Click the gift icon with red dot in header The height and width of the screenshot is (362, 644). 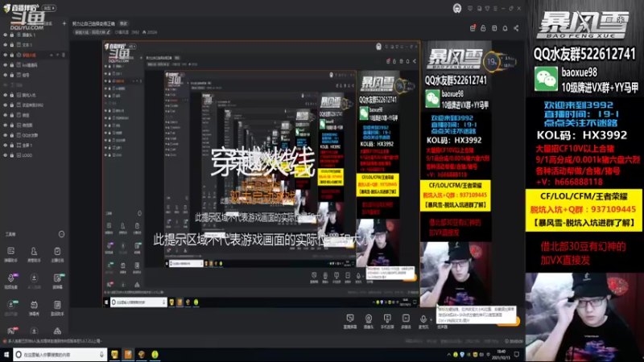pyautogui.click(x=473, y=28)
